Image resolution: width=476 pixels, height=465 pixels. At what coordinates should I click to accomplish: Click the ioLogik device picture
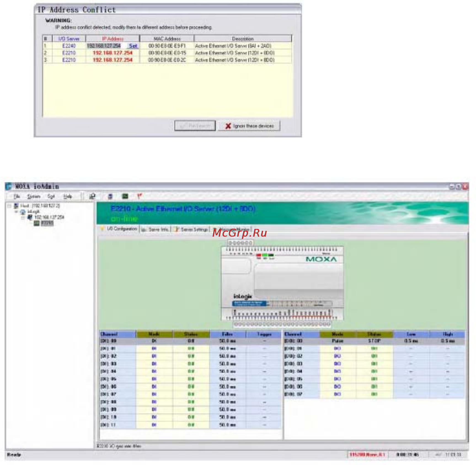[x=282, y=284]
